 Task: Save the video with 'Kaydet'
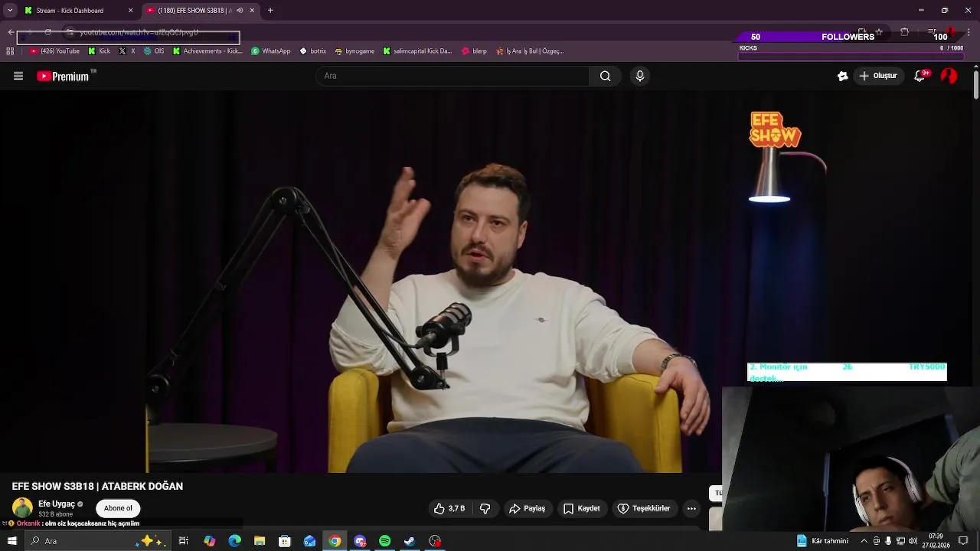point(582,508)
